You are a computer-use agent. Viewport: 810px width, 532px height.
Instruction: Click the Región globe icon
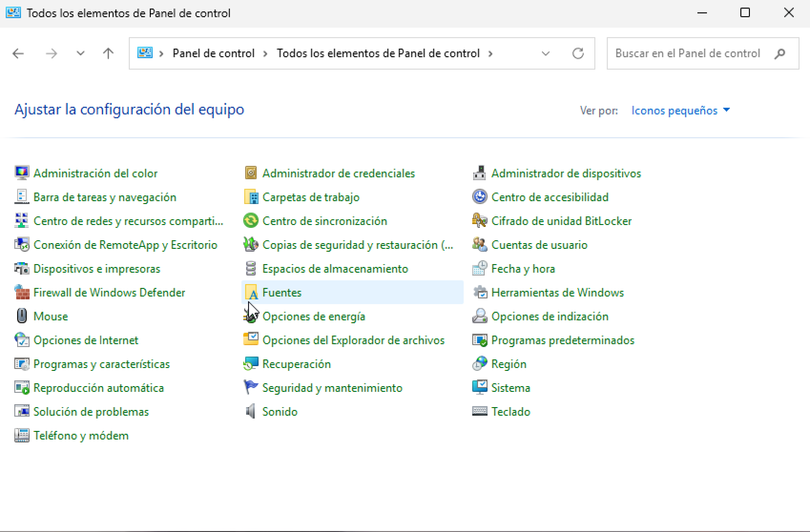(x=479, y=364)
